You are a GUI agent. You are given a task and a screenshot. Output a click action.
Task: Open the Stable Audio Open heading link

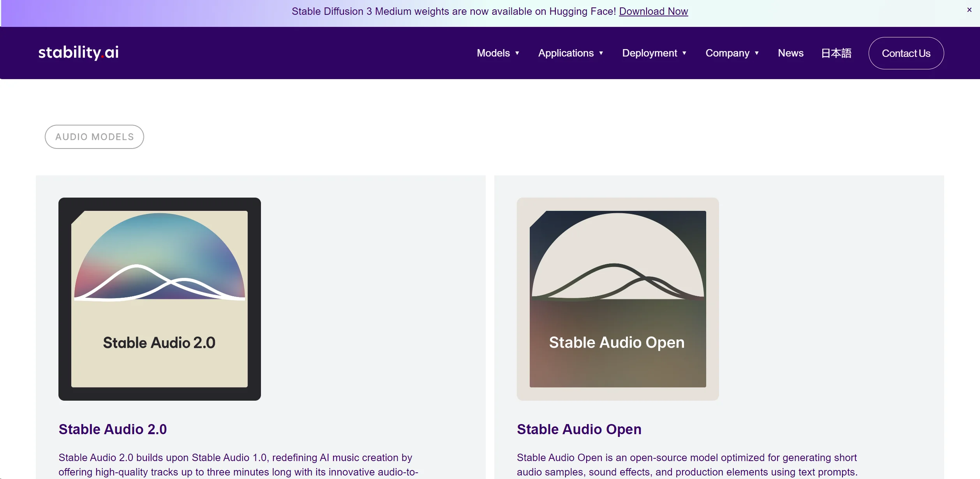pos(578,429)
